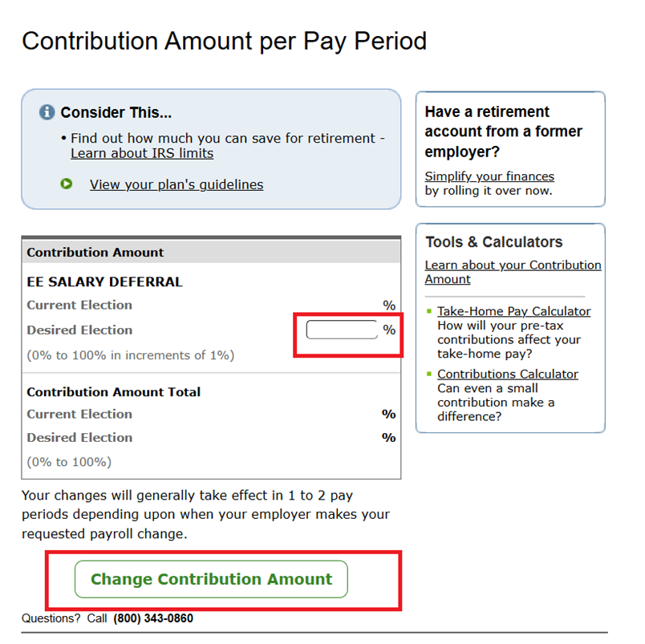Click the Consider This heading text

pyautogui.click(x=116, y=113)
